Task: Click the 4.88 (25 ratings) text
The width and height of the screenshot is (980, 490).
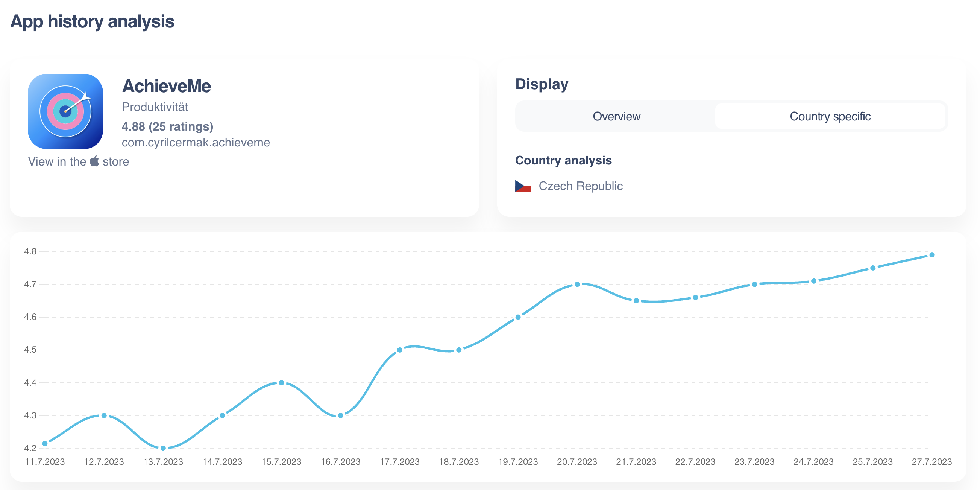Action: [x=167, y=126]
